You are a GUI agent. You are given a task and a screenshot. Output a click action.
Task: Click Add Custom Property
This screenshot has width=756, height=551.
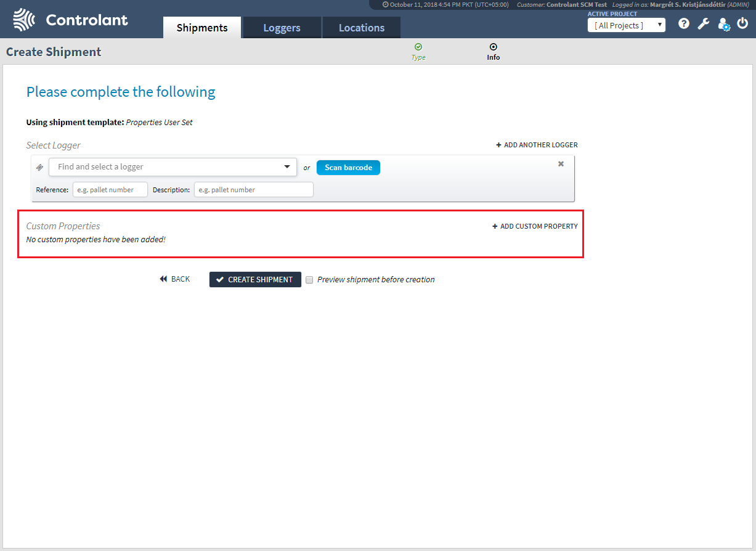[x=535, y=226]
